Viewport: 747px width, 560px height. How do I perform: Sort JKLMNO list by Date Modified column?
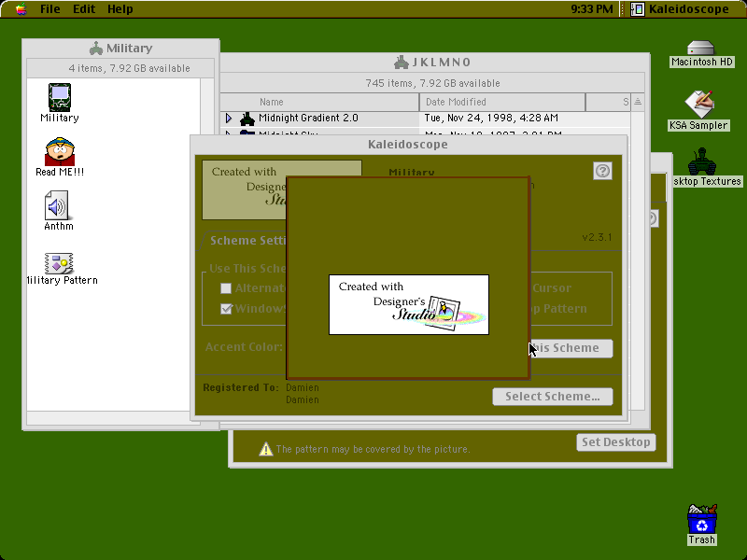[502, 102]
